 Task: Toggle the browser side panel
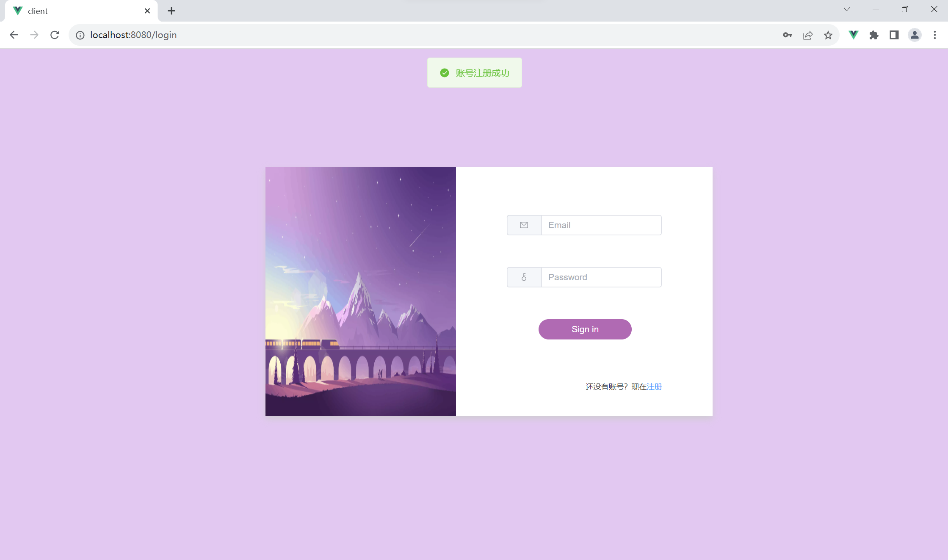(894, 35)
